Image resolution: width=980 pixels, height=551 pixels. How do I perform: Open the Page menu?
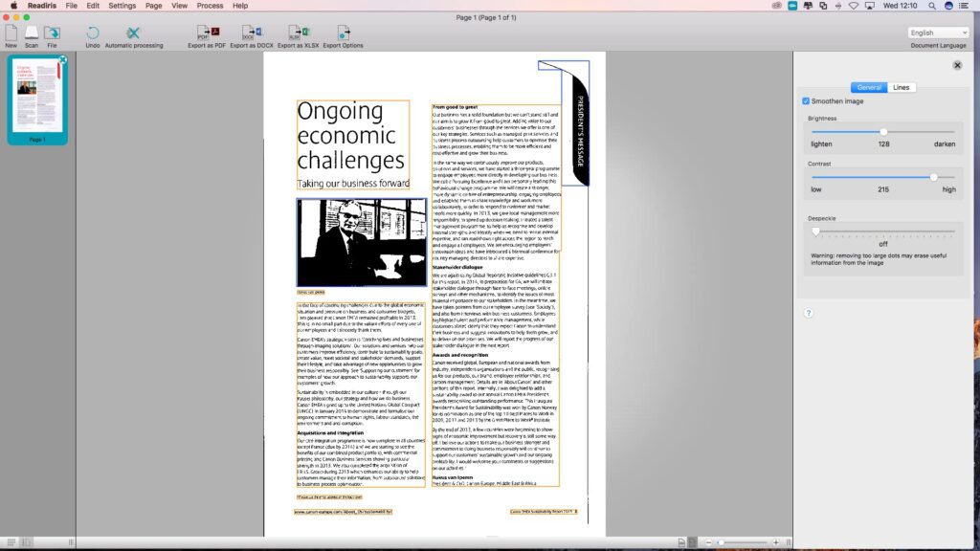point(154,6)
